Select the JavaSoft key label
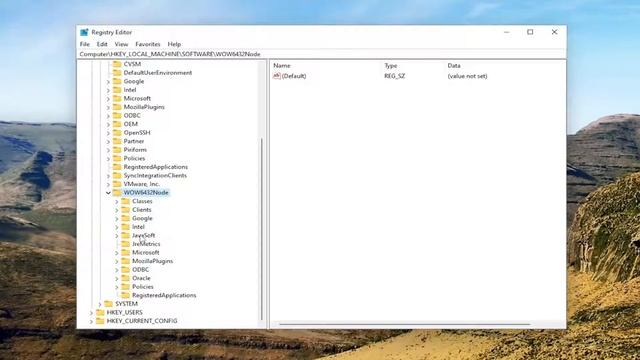Viewport: 640px width, 360px height. click(144, 236)
